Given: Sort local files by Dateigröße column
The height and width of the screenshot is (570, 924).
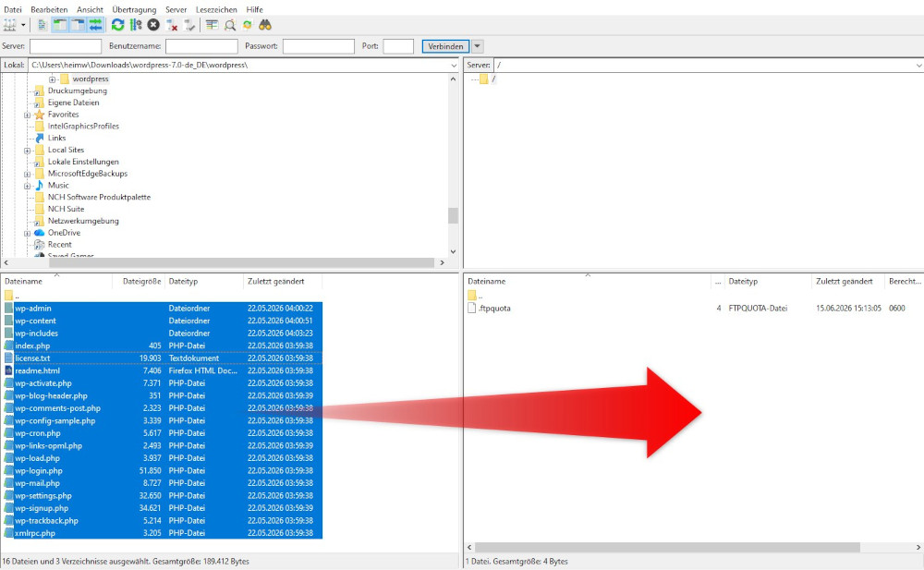Looking at the screenshot, I should [x=141, y=282].
